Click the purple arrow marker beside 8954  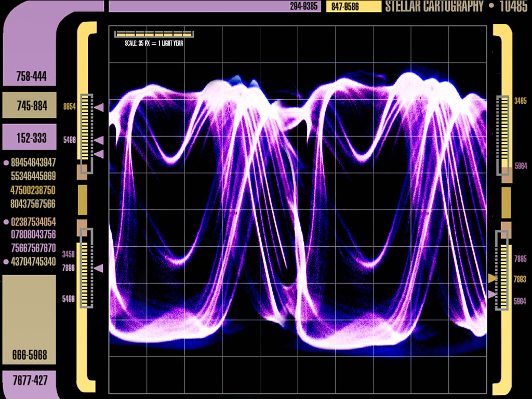coord(99,107)
